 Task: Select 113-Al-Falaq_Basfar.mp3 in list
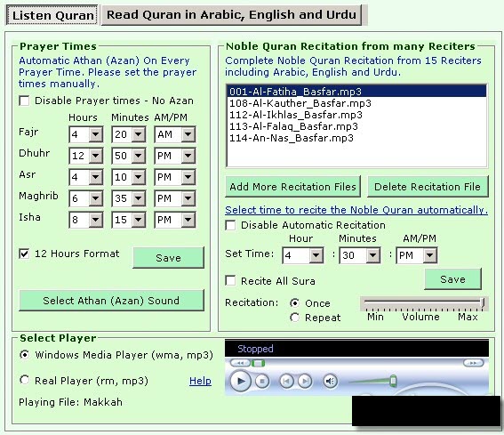point(356,126)
